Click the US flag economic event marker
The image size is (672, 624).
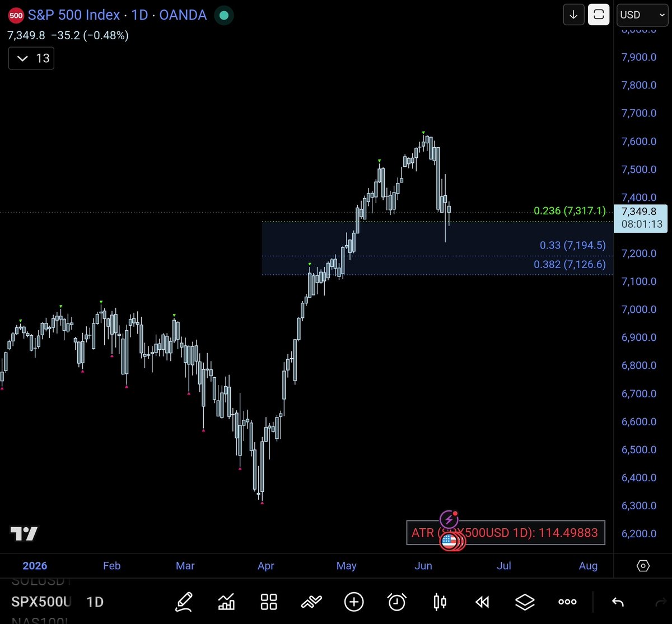tap(449, 541)
